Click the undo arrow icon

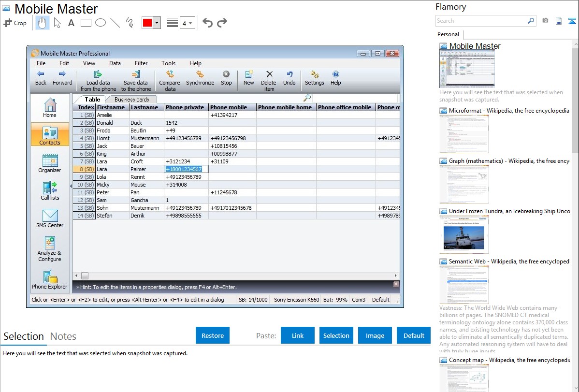tap(207, 23)
